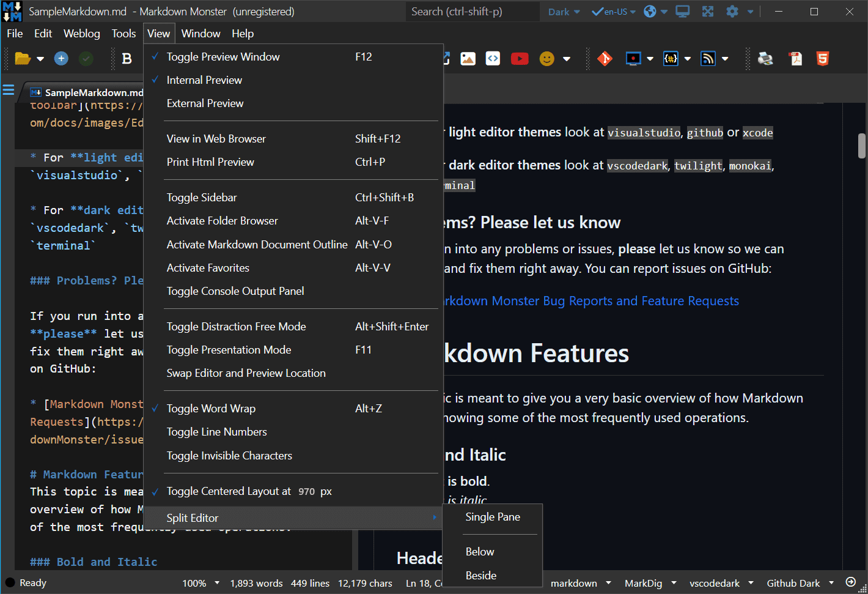Open the Window menu

200,34
